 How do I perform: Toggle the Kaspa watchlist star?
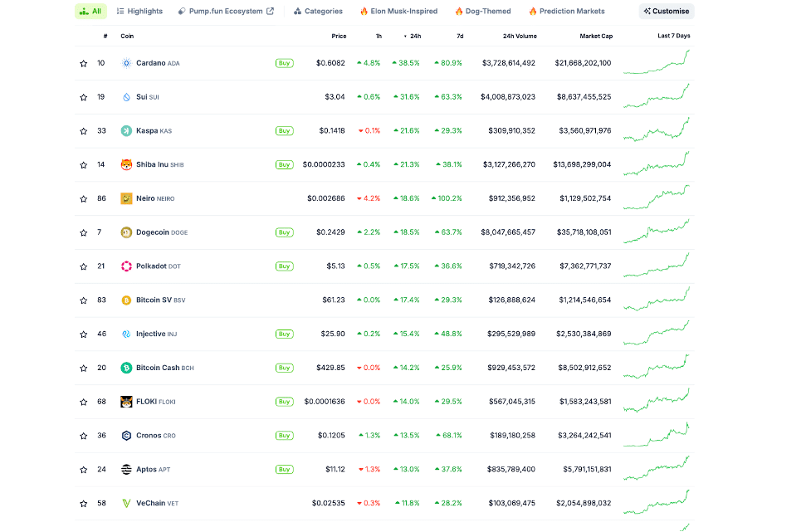pyautogui.click(x=83, y=131)
